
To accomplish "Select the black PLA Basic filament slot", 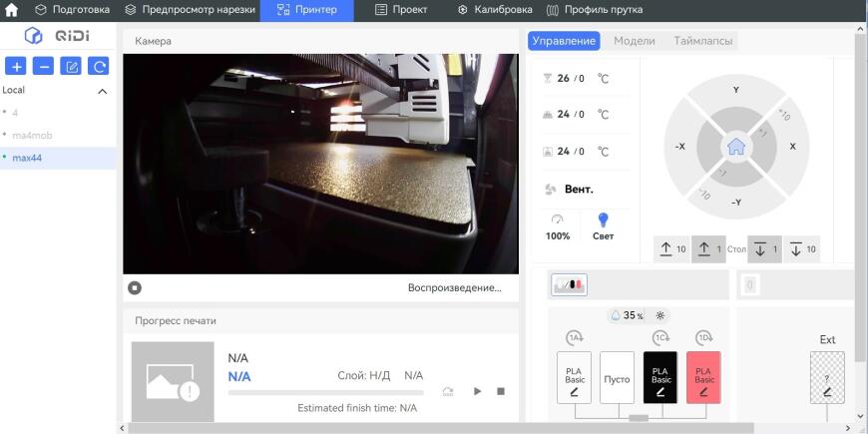I will [660, 377].
